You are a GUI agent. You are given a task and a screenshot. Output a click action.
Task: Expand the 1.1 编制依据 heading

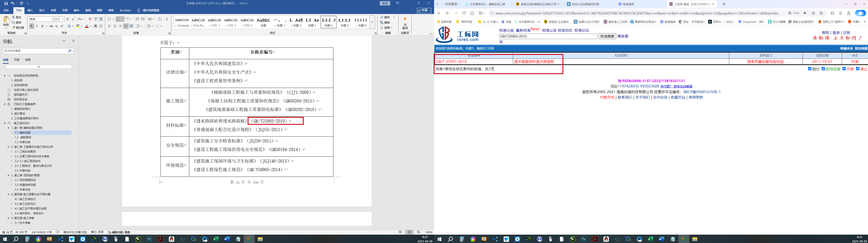tap(12, 133)
